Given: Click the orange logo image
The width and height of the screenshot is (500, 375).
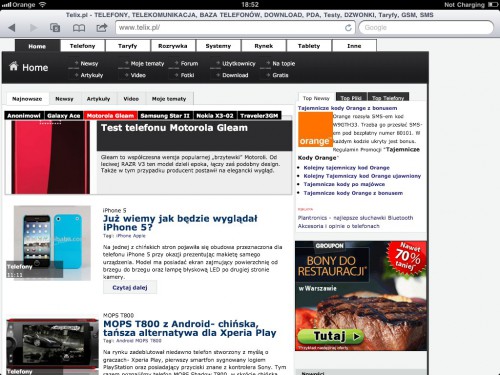Looking at the screenshot, I should point(315,129).
